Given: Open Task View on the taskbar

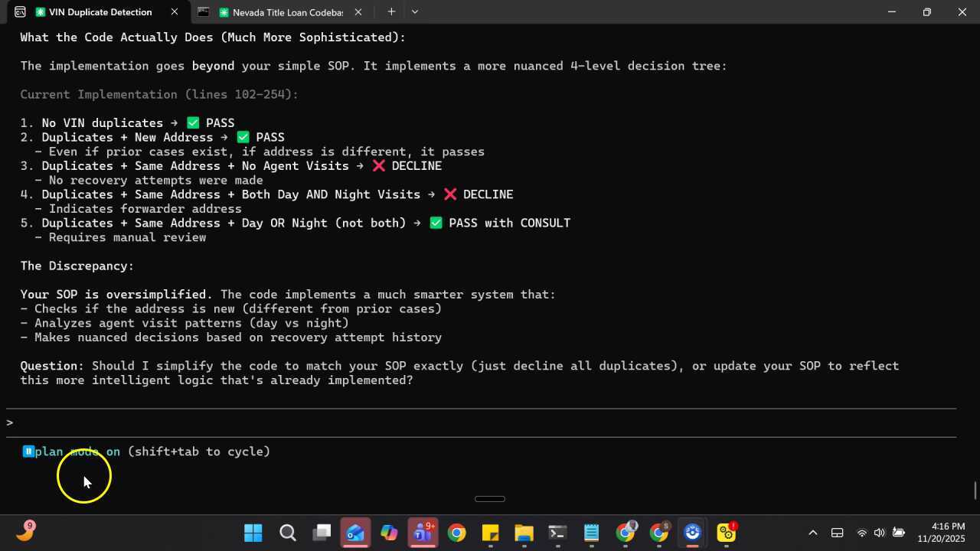Looking at the screenshot, I should (322, 533).
